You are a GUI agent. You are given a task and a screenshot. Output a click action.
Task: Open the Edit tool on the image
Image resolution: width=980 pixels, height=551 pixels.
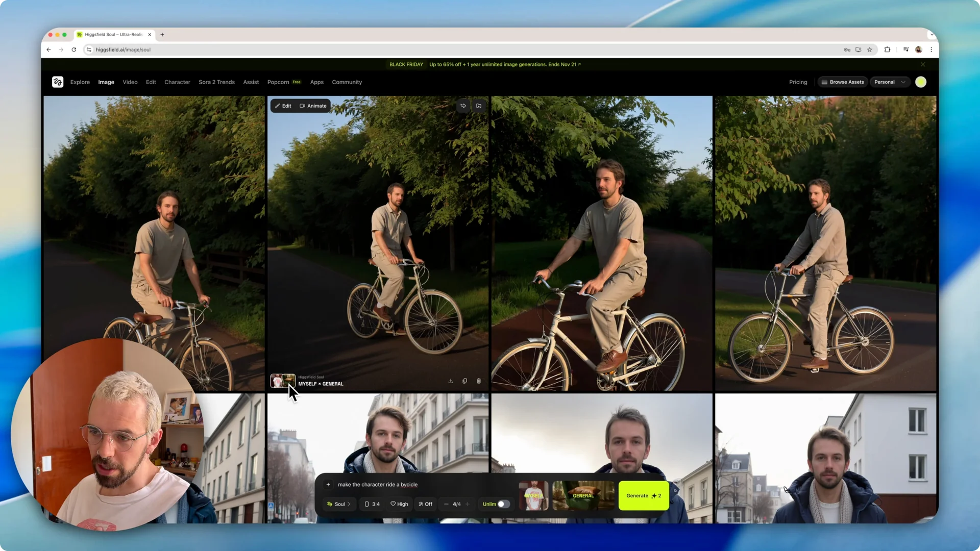pos(283,106)
